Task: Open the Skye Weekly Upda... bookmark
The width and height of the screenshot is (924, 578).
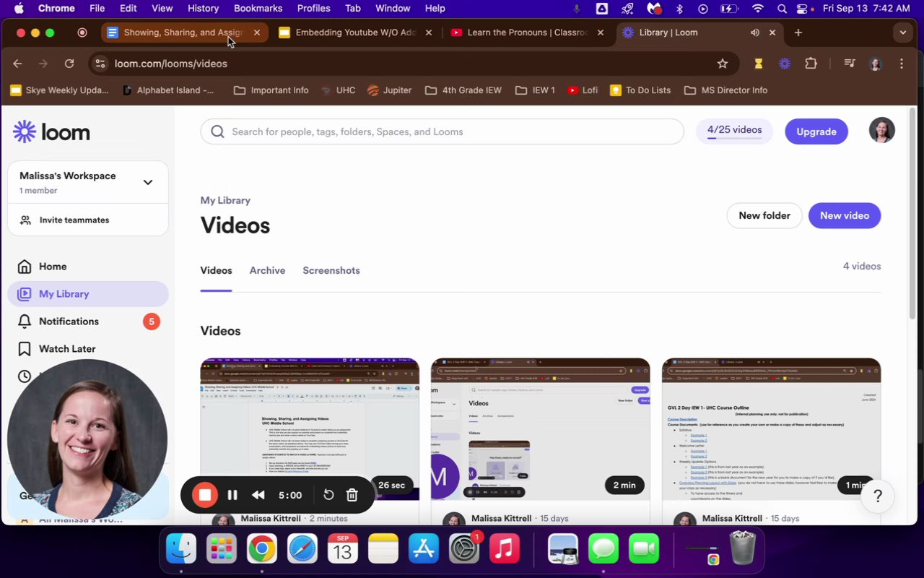Action: [x=59, y=90]
